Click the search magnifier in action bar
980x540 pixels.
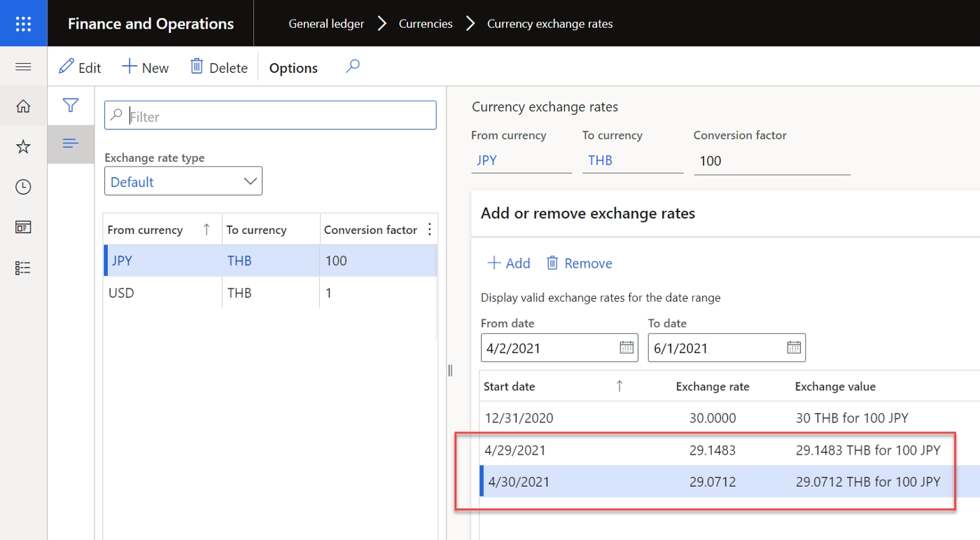pyautogui.click(x=353, y=67)
